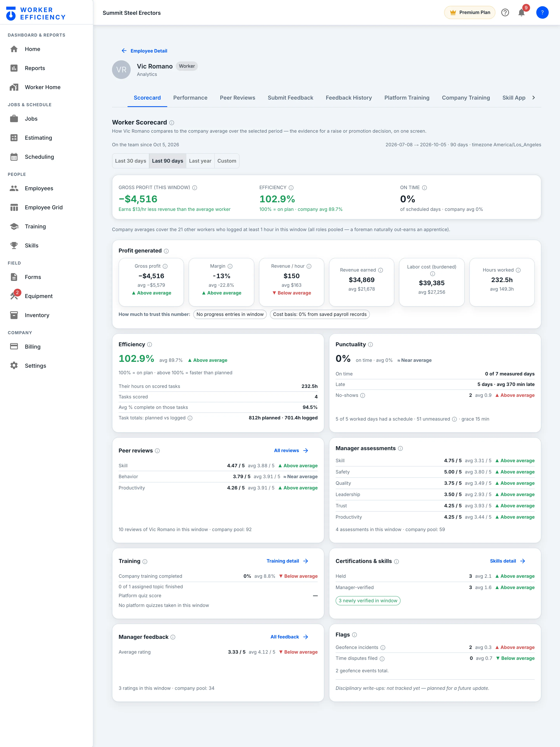The image size is (560, 747).
Task: Click the Time disputes filed info icon
Action: click(x=382, y=659)
